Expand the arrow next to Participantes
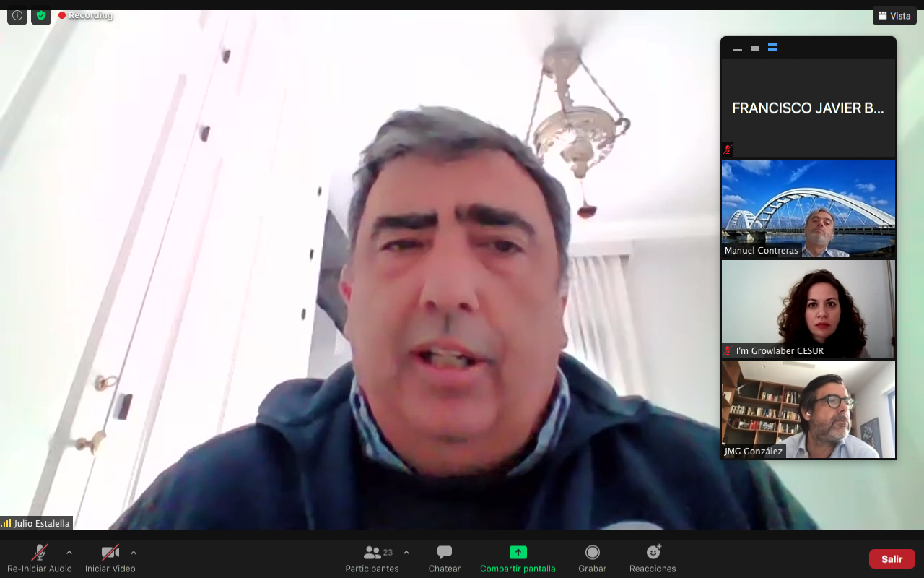 pos(406,553)
